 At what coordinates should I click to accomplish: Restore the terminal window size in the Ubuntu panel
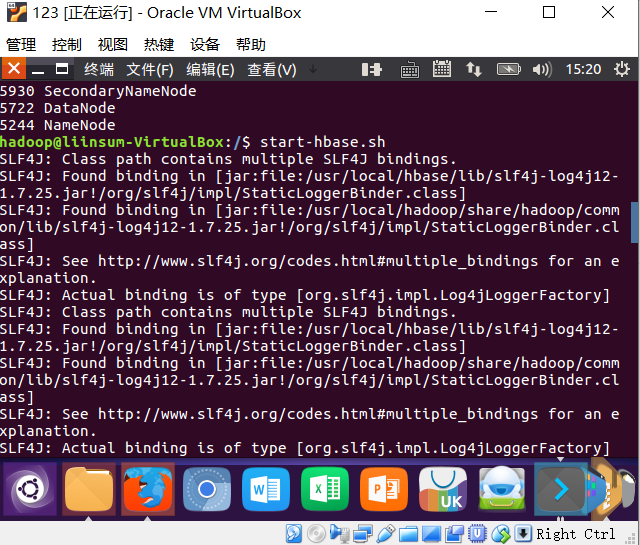pos(62,69)
